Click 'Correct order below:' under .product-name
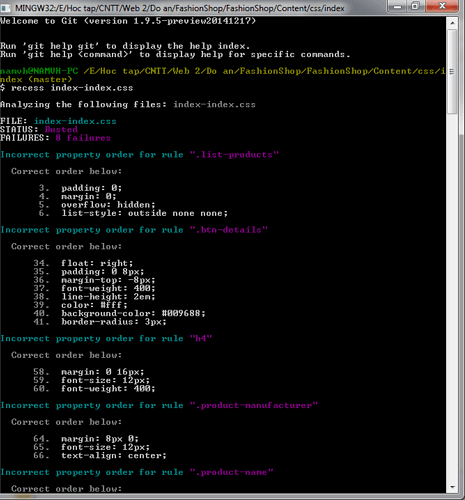 tap(67, 489)
